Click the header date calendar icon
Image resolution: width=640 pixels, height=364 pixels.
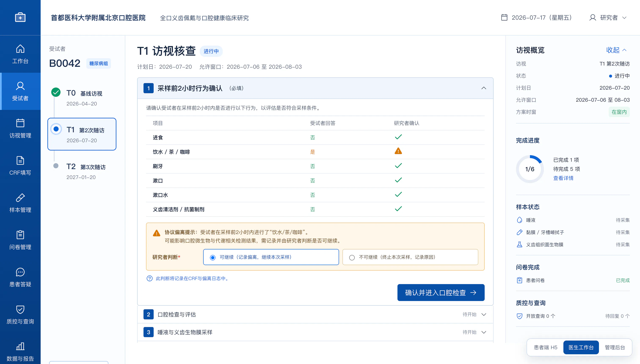pyautogui.click(x=504, y=18)
